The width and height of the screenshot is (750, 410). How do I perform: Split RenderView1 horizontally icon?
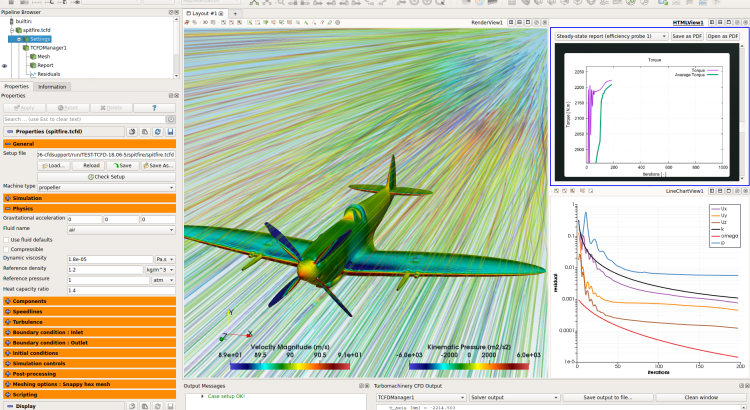pyautogui.click(x=511, y=22)
